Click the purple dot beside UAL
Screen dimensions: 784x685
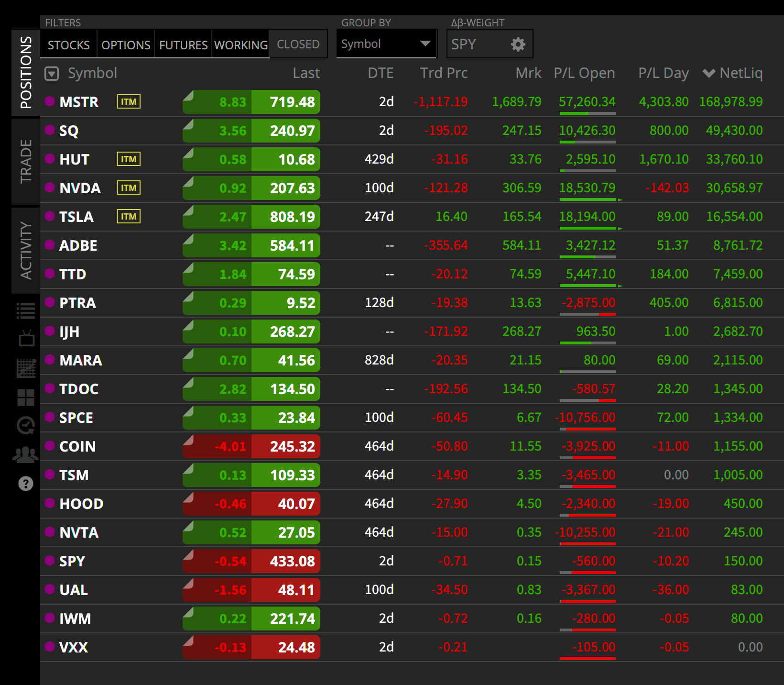pyautogui.click(x=50, y=589)
